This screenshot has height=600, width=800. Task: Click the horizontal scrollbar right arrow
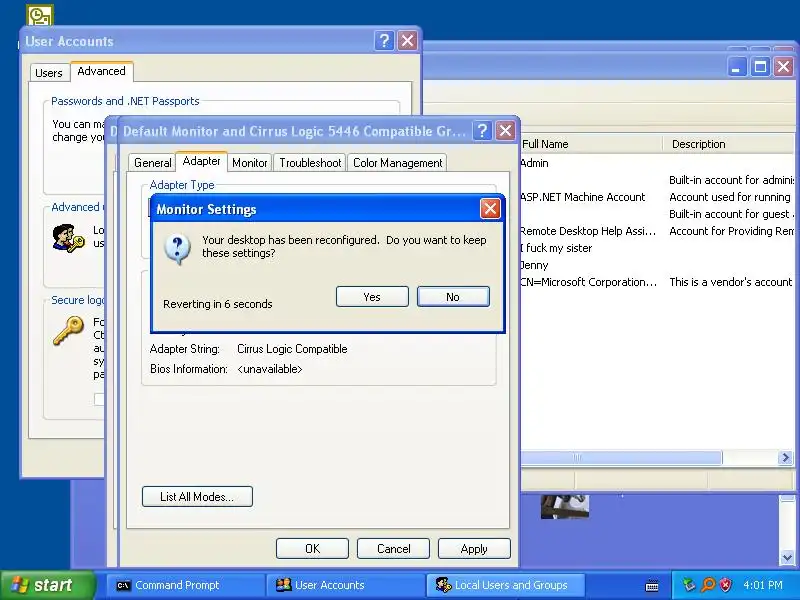785,458
